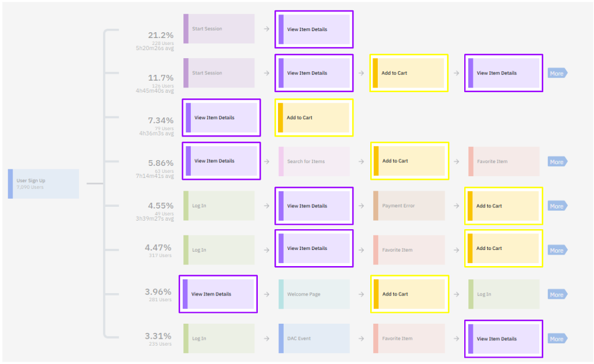Click the Payment Error event node
594x364 pixels.
408,206
